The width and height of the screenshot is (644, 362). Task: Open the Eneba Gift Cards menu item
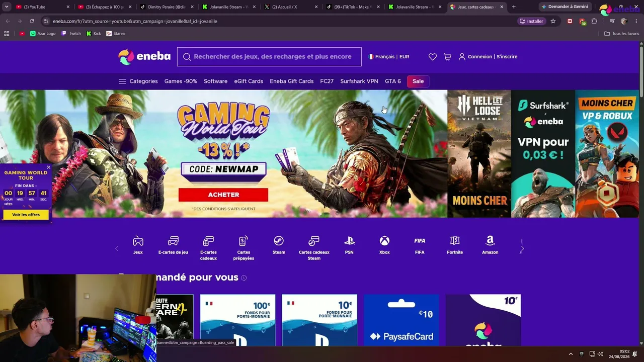click(291, 81)
